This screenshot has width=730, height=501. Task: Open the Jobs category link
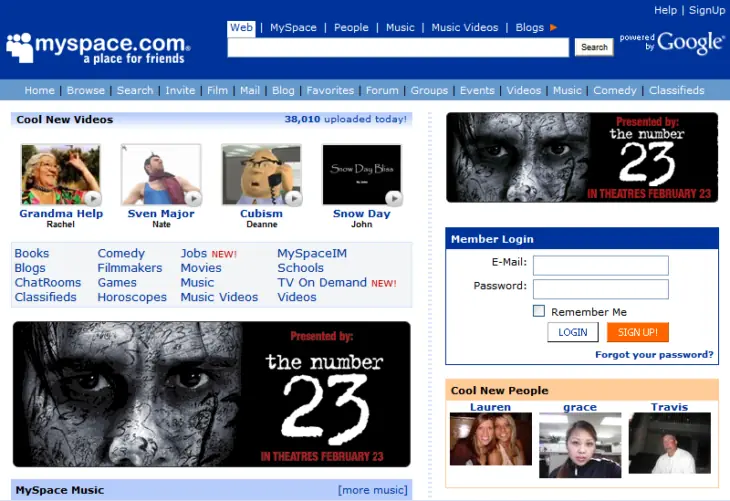(x=194, y=253)
